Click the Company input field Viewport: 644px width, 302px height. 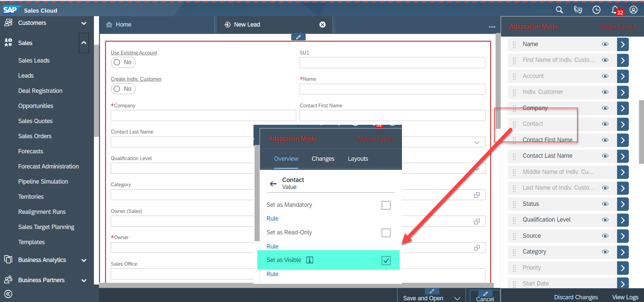point(203,115)
